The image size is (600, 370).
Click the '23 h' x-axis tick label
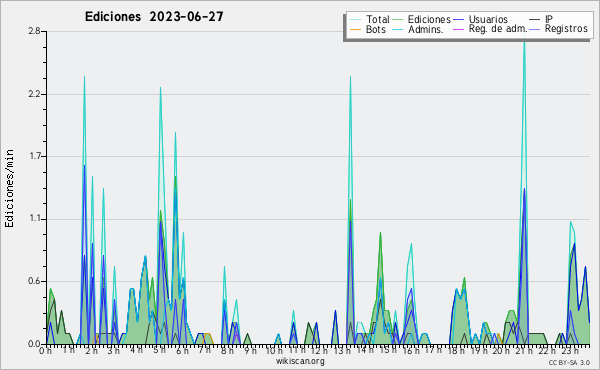click(570, 350)
